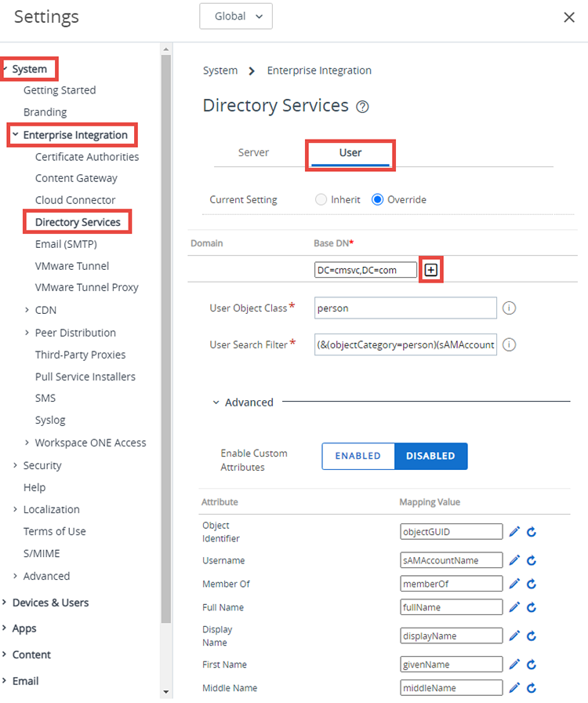Collapse the Enterprise Integration section
The width and height of the screenshot is (588, 703).
tap(15, 134)
